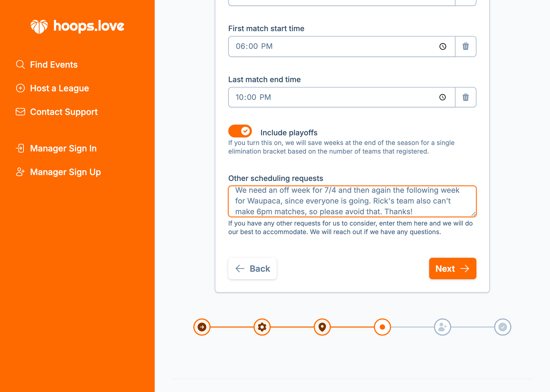The height and width of the screenshot is (392, 550).
Task: Click the location pin step in the tracker
Action: [322, 327]
